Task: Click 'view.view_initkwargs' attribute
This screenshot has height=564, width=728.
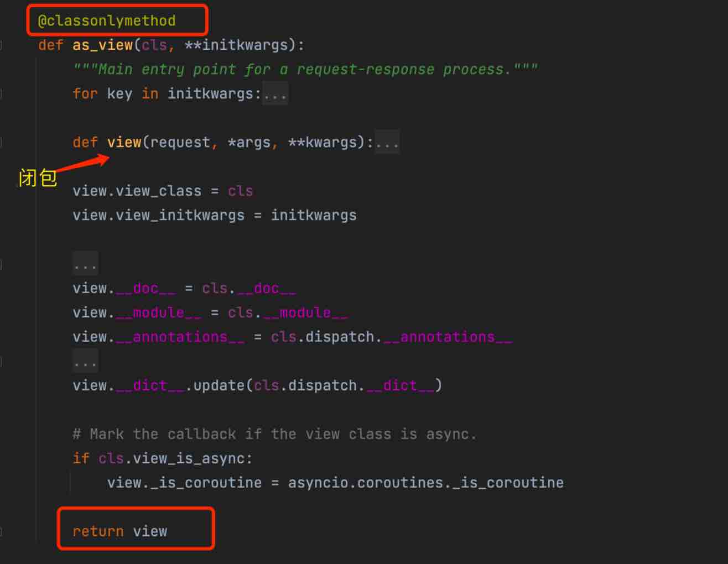Action: point(159,216)
